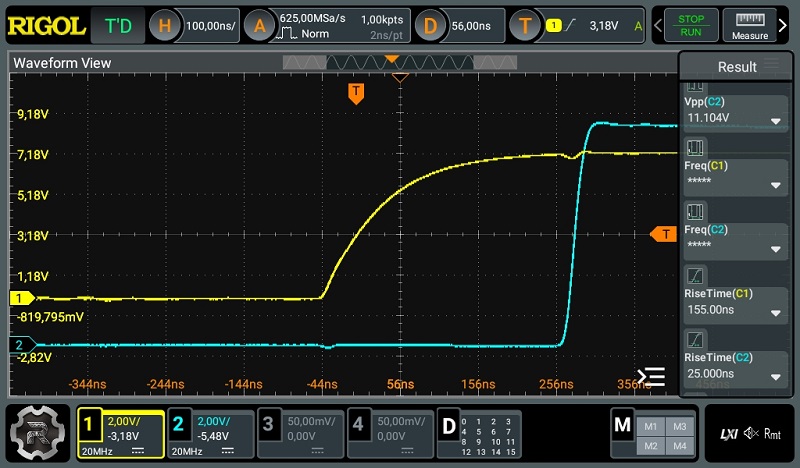Select channel 1 settings tab
The width and height of the screenshot is (800, 468).
click(x=121, y=434)
